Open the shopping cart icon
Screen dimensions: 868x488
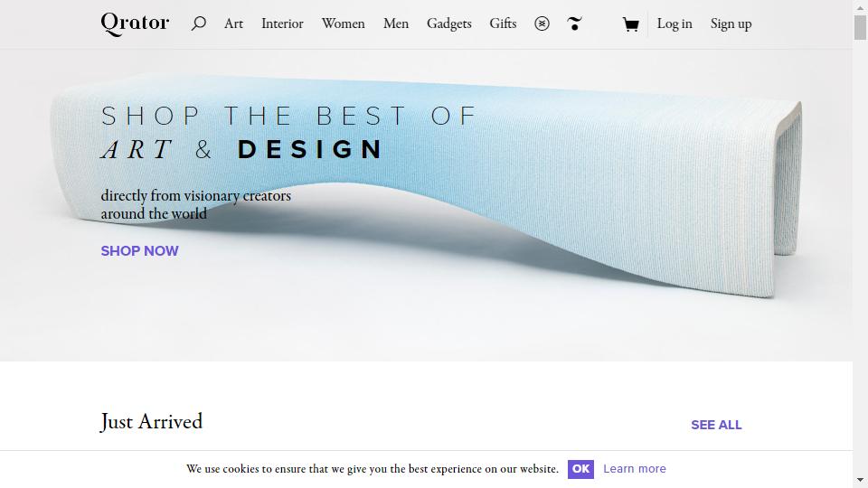pyautogui.click(x=630, y=24)
